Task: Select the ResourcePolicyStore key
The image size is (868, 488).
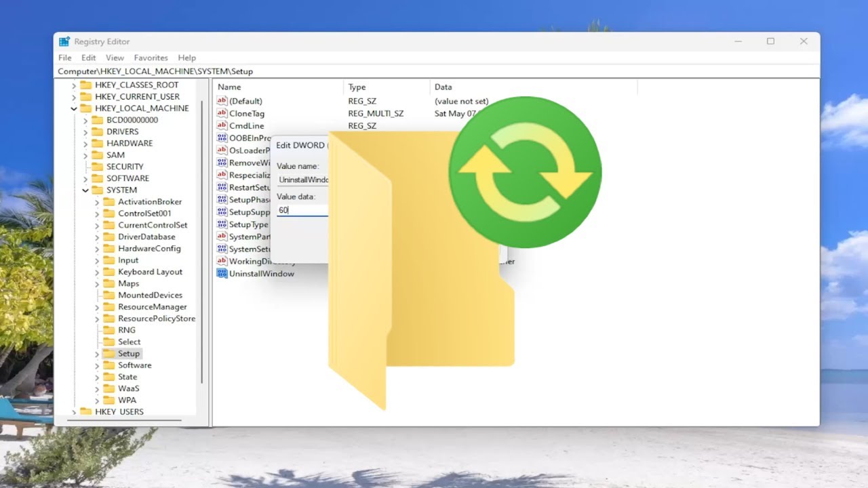Action: [x=157, y=319]
